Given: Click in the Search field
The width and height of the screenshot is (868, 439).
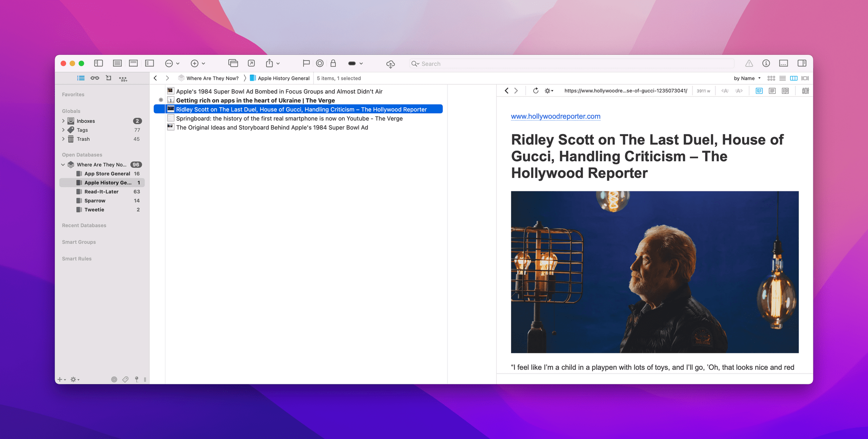Looking at the screenshot, I should pyautogui.click(x=571, y=64).
